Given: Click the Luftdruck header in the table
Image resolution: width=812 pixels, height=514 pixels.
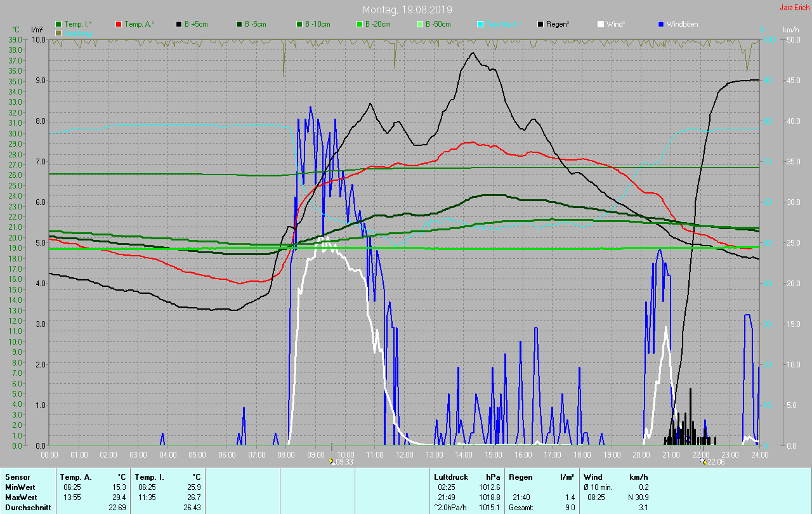Looking at the screenshot, I should pos(451,477).
